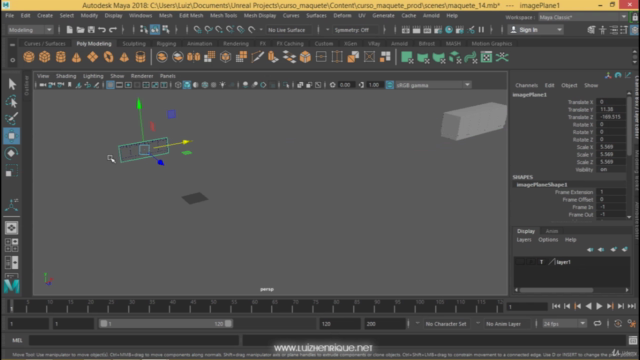
Task: Click the create new layer icon
Action: coord(613,249)
